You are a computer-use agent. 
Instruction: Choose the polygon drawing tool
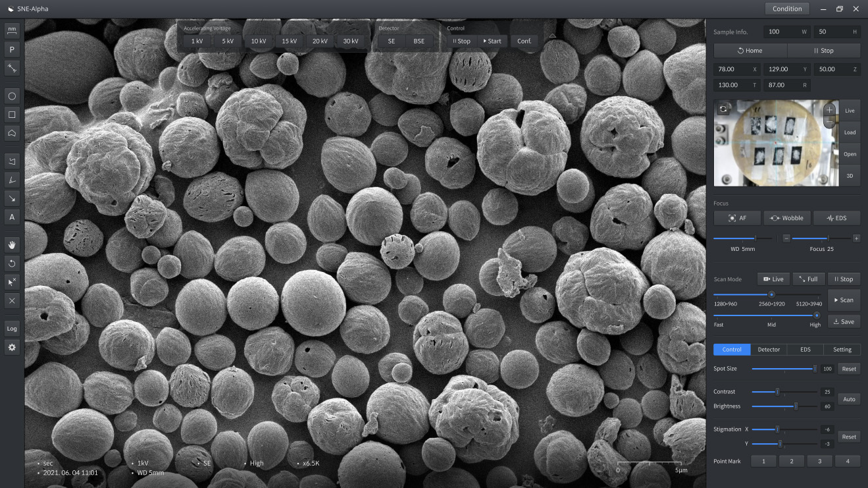coord(12,133)
